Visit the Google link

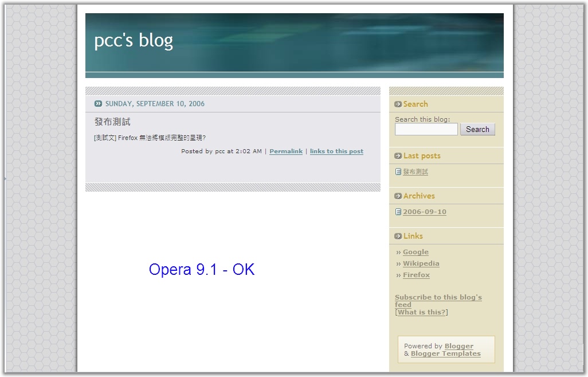coord(415,252)
